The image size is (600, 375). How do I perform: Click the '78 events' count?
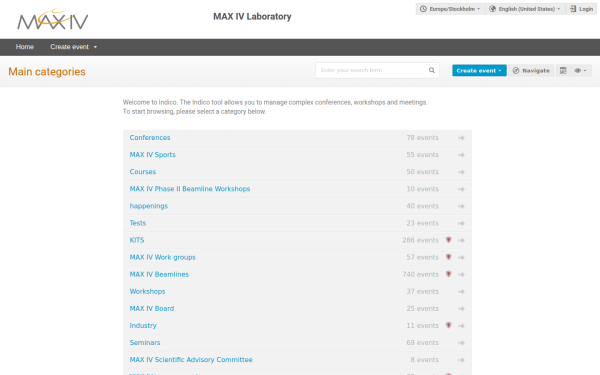[422, 138]
